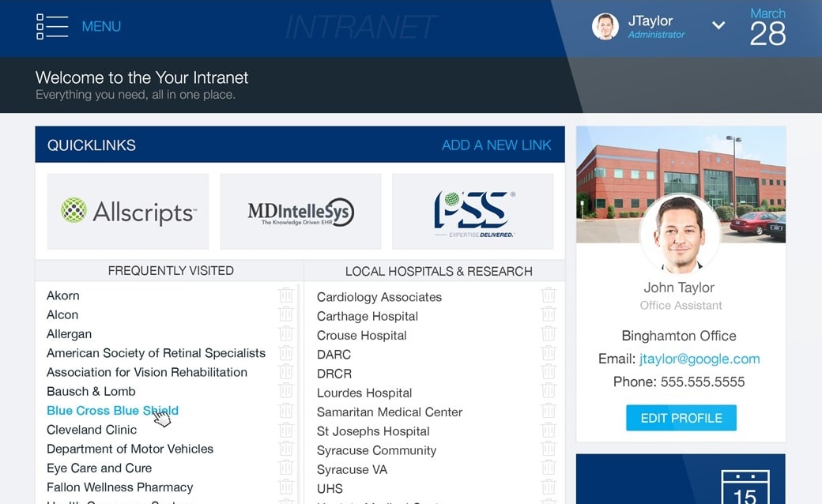Remove DRCR using its trash icon

549,372
